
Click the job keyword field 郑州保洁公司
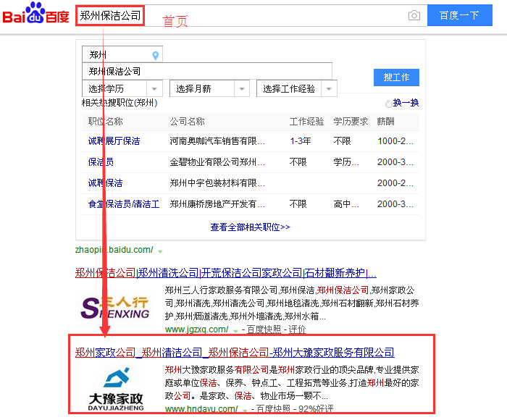[x=207, y=71]
